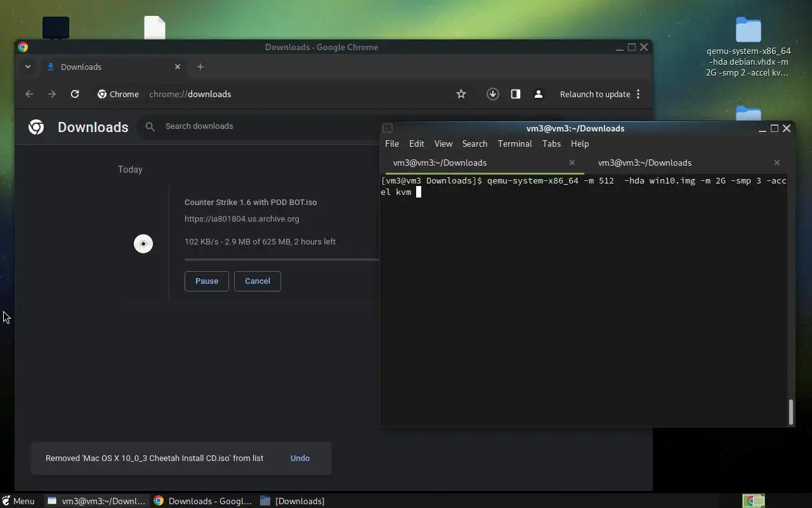This screenshot has height=508, width=812.
Task: Switch to Downloads - Google Chrome in taskbar
Action: click(x=203, y=501)
